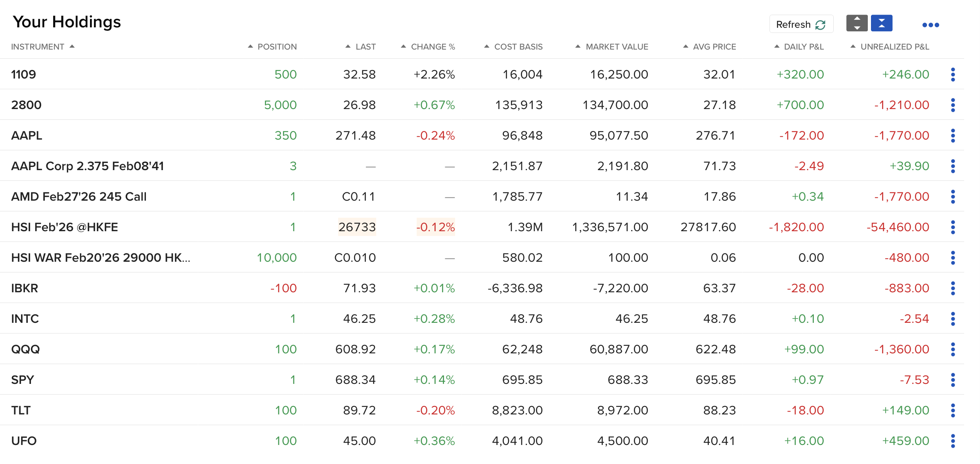Click the Refresh icon to reload holdings

821,24
